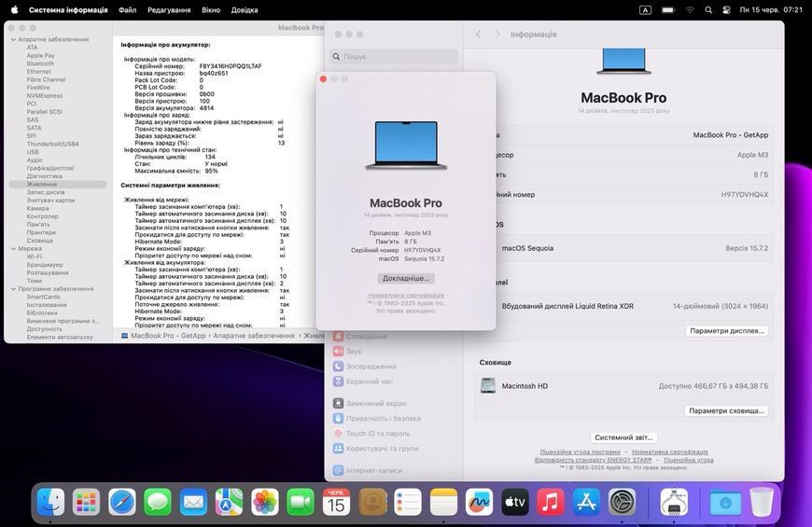
Task: Open the Apple menu
Action: [x=15, y=10]
